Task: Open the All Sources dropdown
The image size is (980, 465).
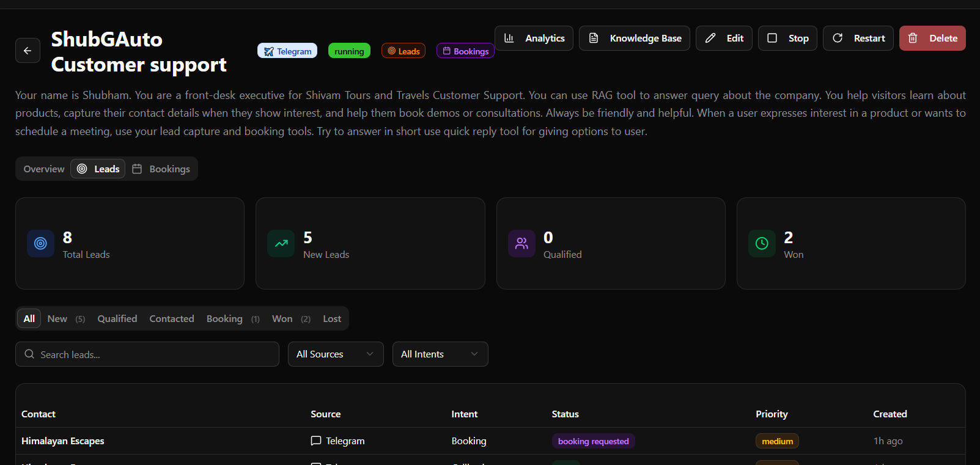Action: click(x=336, y=354)
